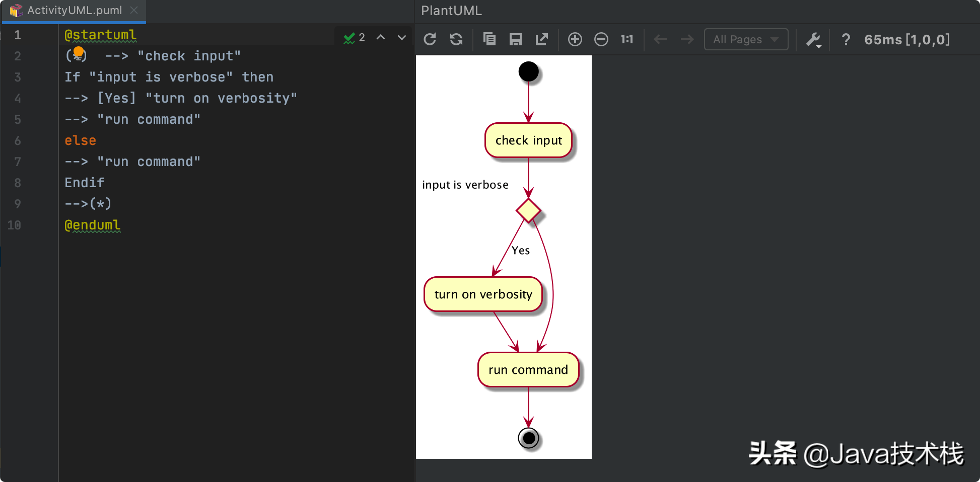Click the PlantUML reload diagram icon
The width and height of the screenshot is (980, 482).
click(430, 39)
